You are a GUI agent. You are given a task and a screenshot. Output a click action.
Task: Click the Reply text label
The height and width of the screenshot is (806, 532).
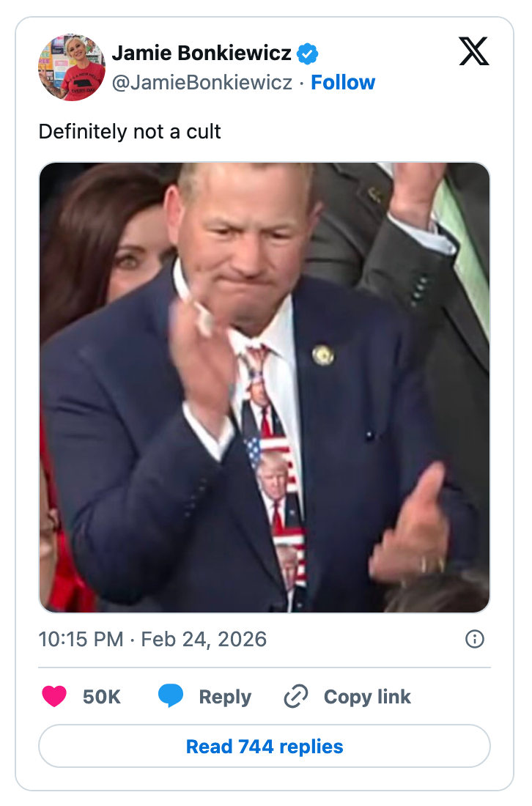(225, 697)
